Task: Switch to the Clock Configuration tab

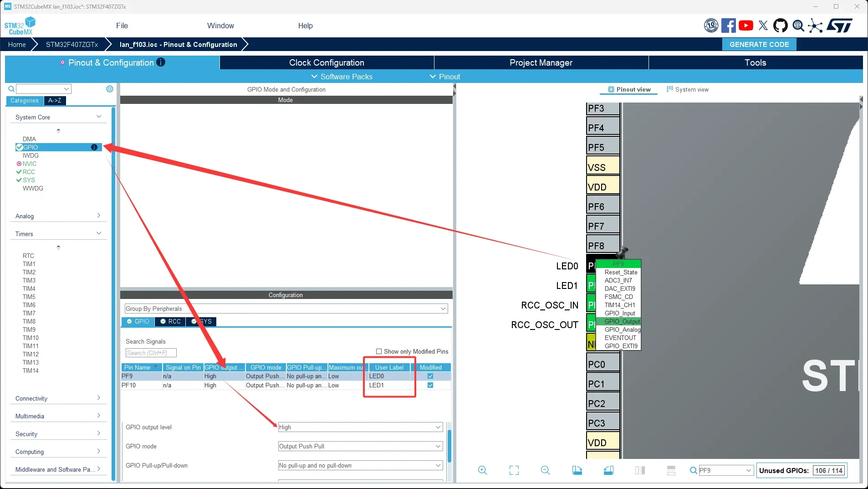Action: click(327, 63)
